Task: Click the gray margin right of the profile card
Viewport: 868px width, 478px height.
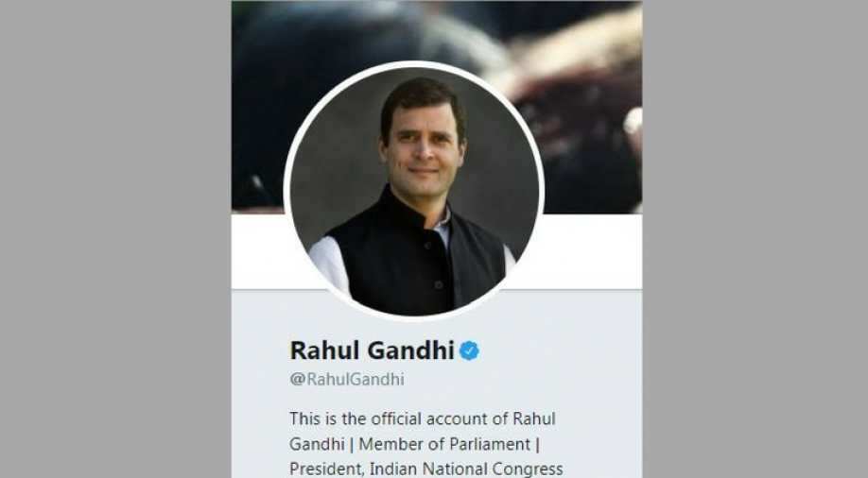Action: click(755, 239)
